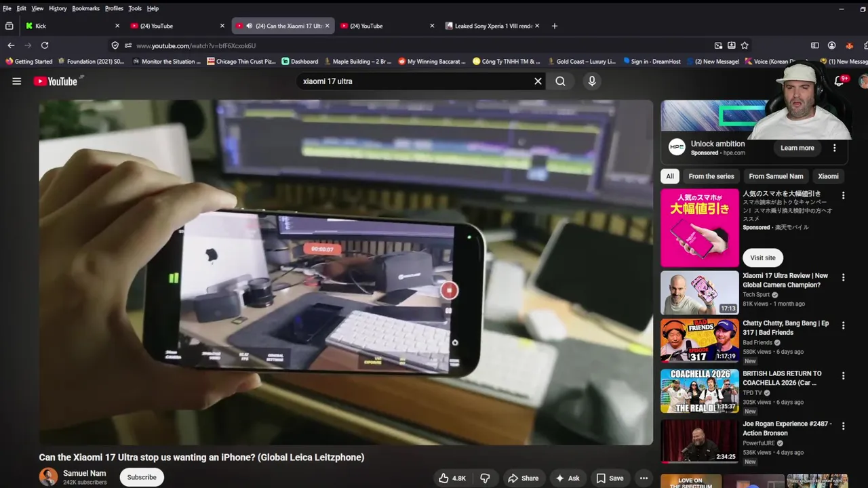This screenshot has width=868, height=488.
Task: Open options for Xiaomi 17 Ultra Review
Action: pyautogui.click(x=843, y=277)
